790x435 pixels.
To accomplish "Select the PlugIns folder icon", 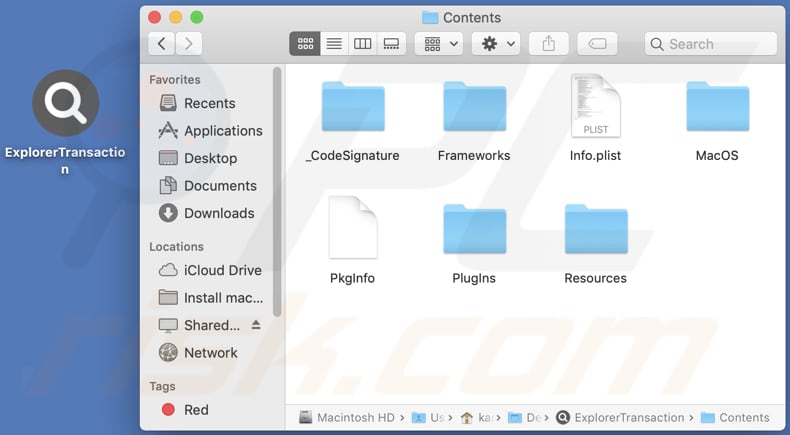I will pyautogui.click(x=475, y=229).
